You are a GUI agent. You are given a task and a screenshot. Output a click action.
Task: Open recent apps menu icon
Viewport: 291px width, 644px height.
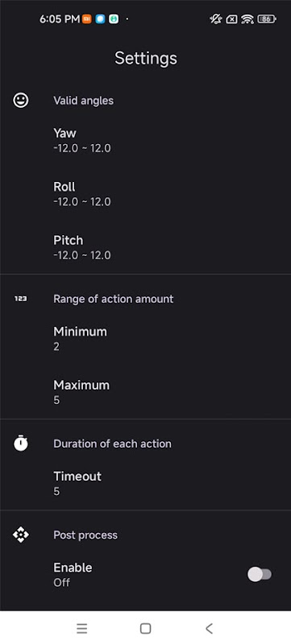(81, 628)
